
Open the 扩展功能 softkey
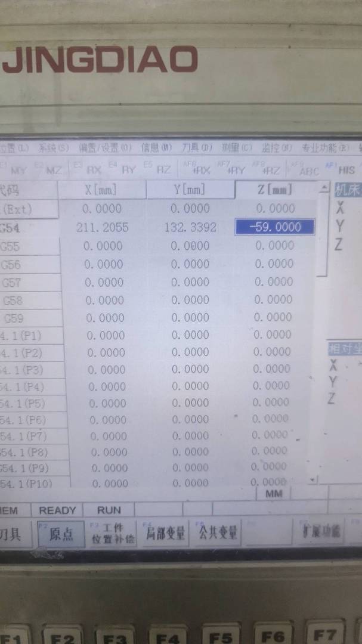[321, 531]
